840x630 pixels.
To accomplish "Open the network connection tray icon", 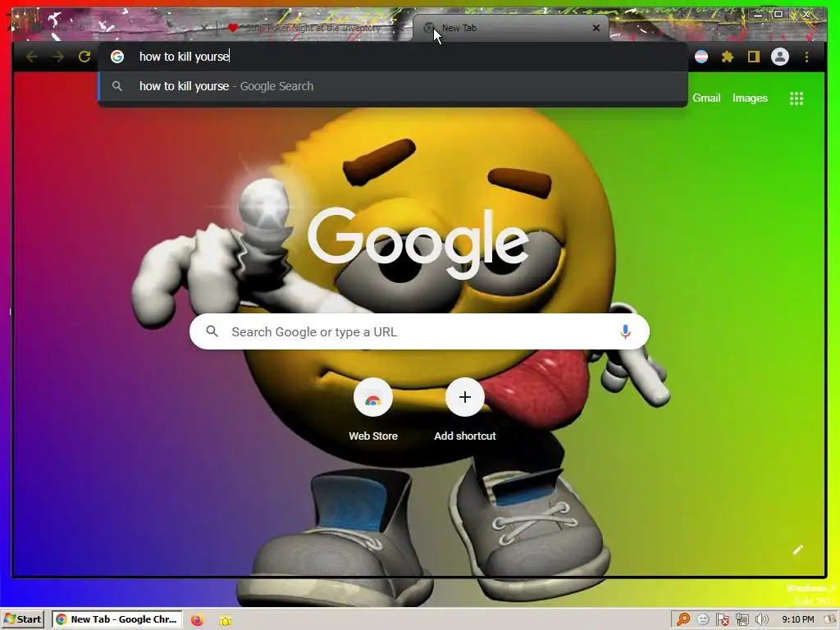I will [x=742, y=619].
